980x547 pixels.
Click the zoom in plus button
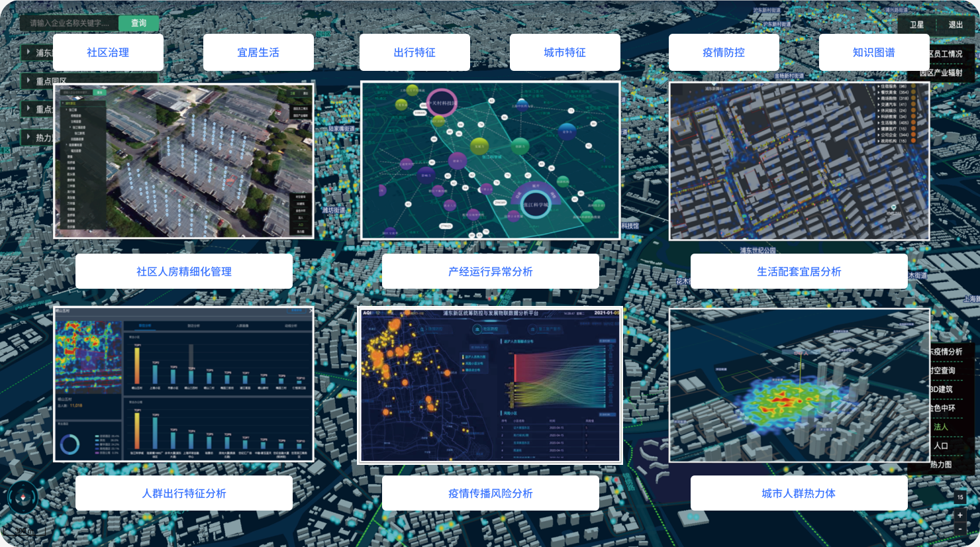point(960,515)
